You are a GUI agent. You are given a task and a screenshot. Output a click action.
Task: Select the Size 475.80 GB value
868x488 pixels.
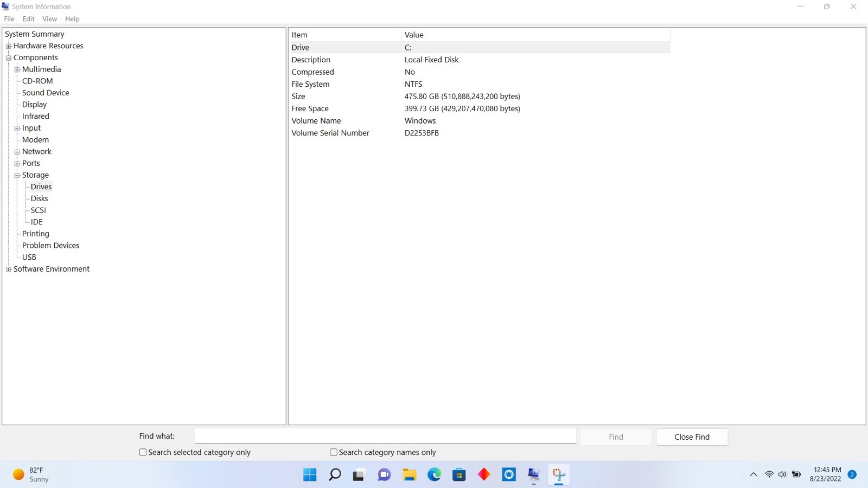tap(462, 97)
